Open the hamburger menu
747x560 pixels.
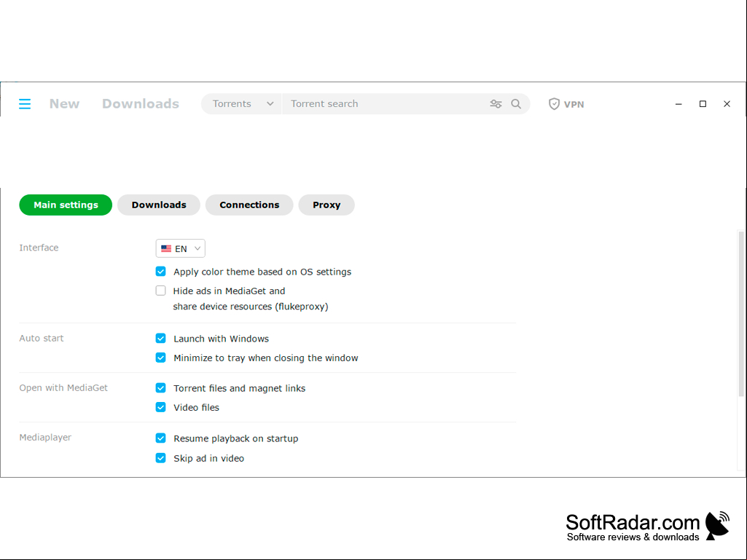[25, 104]
